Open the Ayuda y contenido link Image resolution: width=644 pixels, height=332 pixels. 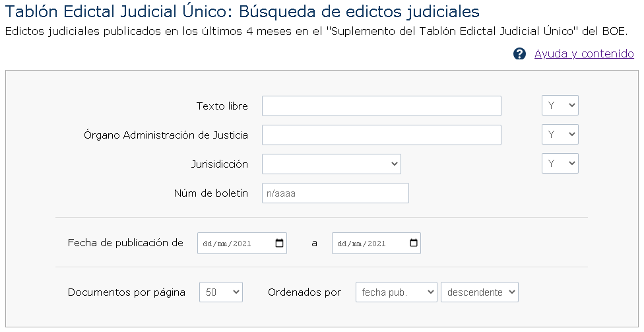tap(584, 54)
